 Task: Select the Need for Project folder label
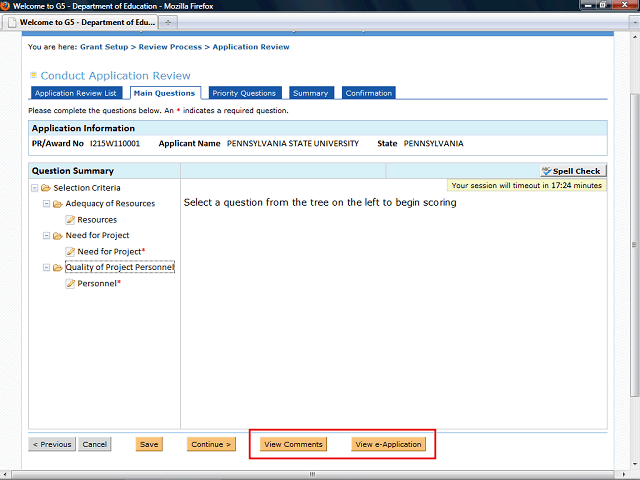(x=97, y=236)
